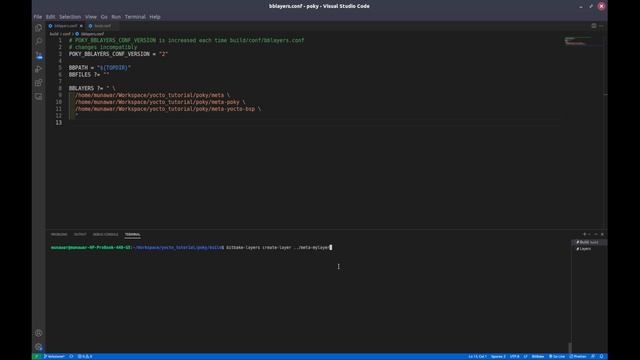Open editor more actions ellipsis
The image size is (640, 360).
click(602, 26)
